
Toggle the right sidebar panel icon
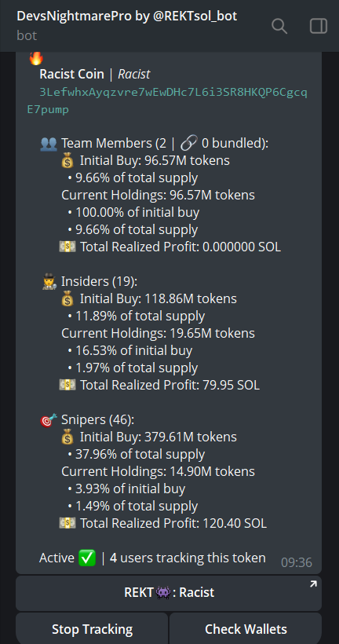coord(318,26)
